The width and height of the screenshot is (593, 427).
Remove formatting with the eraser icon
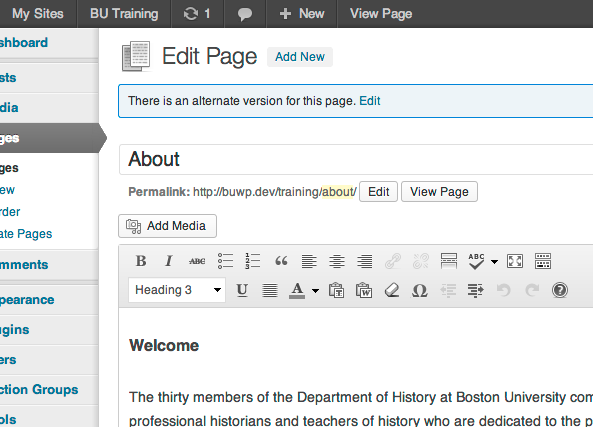(392, 290)
